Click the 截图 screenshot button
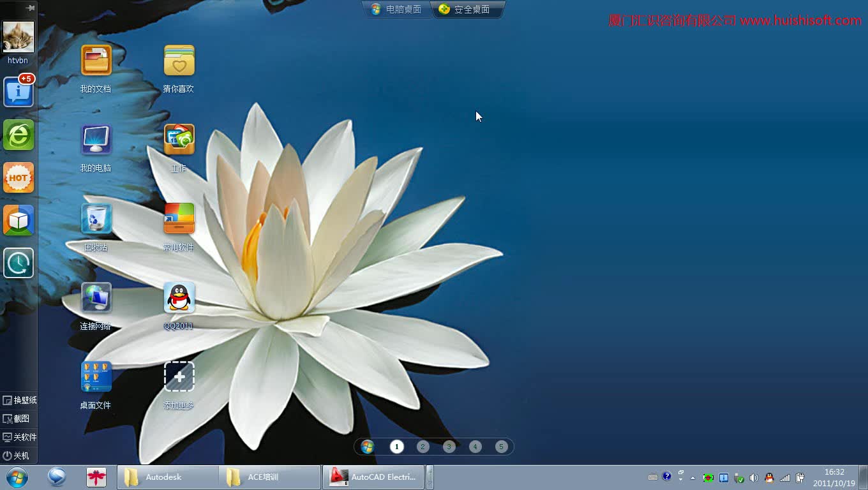 (17, 419)
